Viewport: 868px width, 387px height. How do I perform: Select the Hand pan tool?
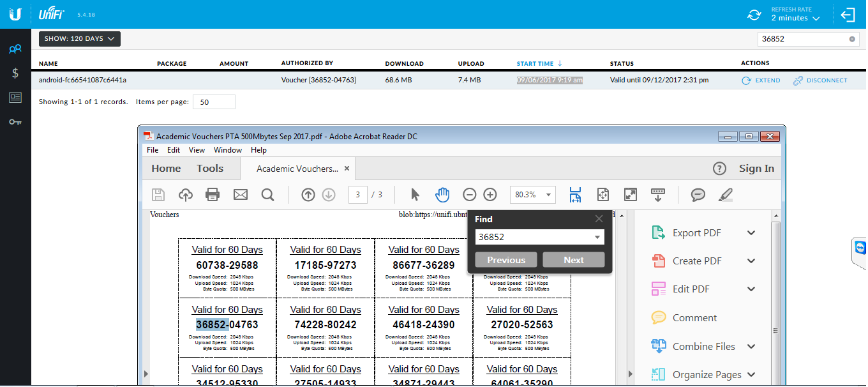pyautogui.click(x=442, y=195)
